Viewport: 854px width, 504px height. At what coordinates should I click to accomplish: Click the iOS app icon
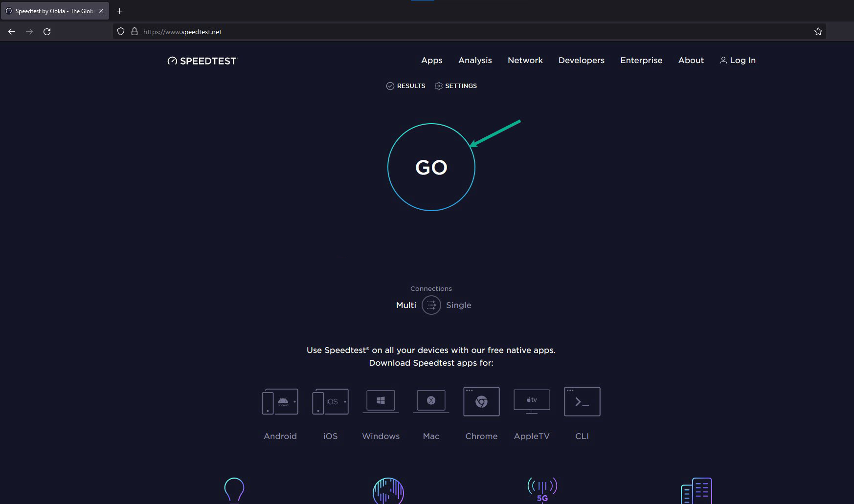tap(330, 402)
